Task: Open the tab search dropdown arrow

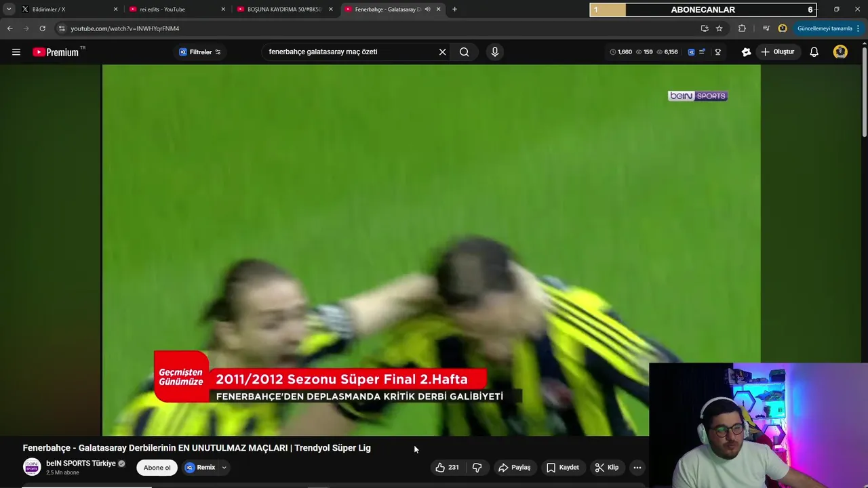Action: [x=9, y=9]
